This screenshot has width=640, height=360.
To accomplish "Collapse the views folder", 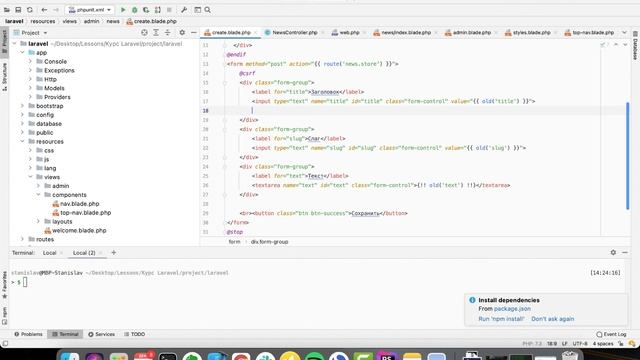I will pos(31,177).
